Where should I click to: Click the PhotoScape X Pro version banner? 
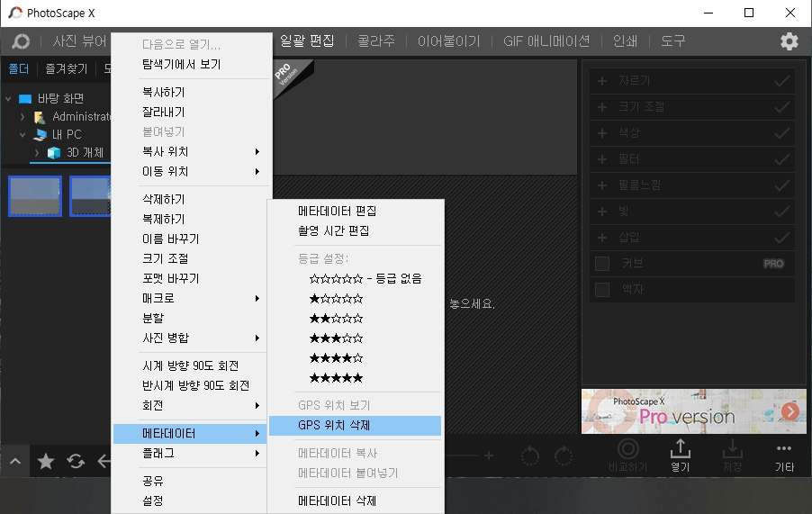pos(693,411)
